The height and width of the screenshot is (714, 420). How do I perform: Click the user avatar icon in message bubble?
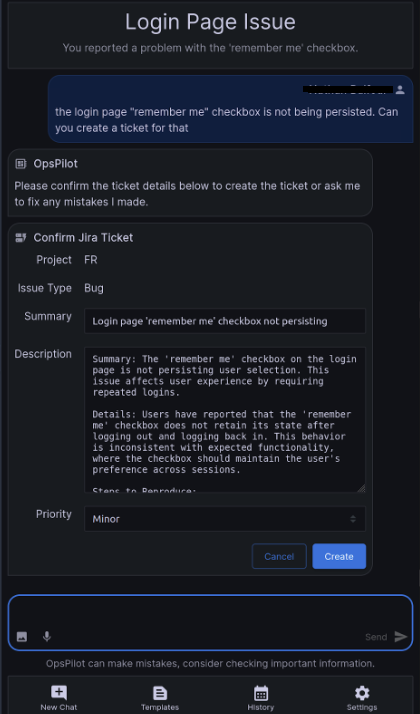point(400,90)
